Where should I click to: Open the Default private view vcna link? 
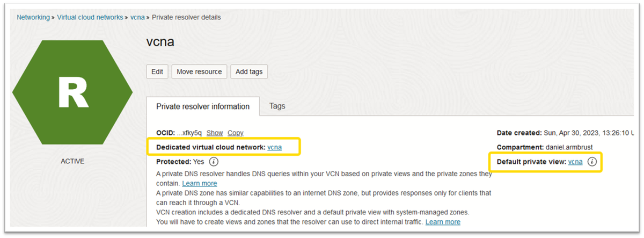point(575,162)
